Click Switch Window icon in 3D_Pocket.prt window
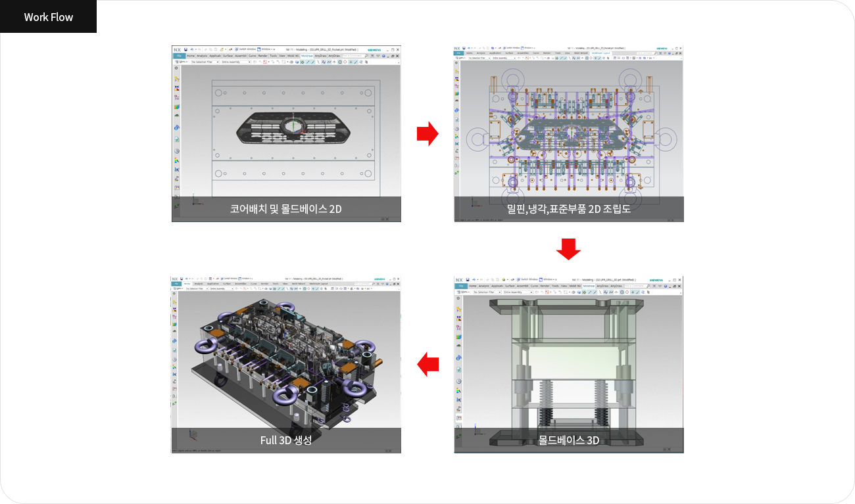The width and height of the screenshot is (855, 504). pyautogui.click(x=237, y=49)
